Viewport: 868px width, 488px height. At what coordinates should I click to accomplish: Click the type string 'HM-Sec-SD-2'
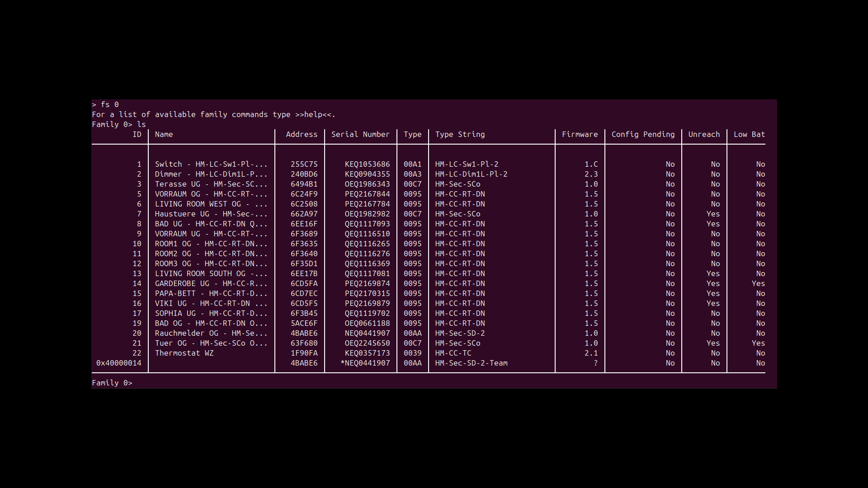tap(460, 333)
